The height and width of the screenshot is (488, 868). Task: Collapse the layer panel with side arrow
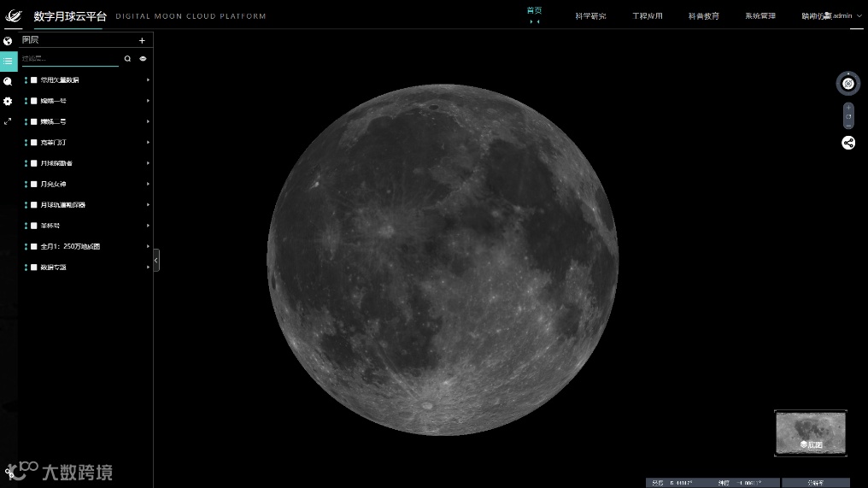click(x=156, y=261)
